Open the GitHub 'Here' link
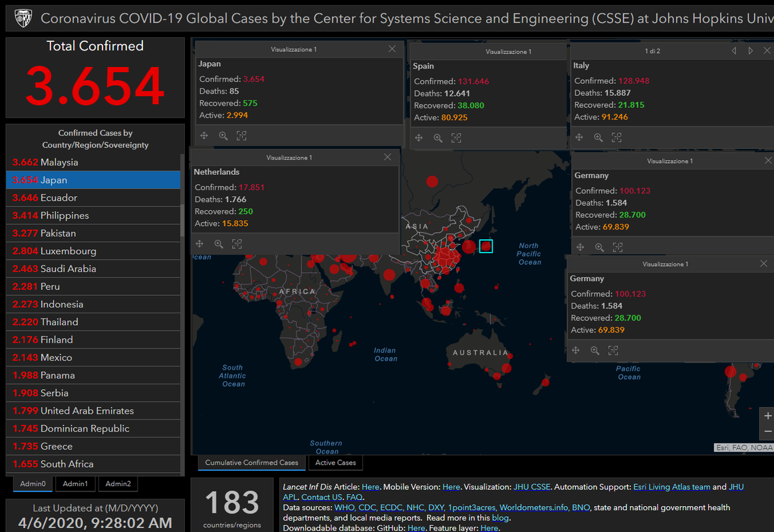Screen dimensions: 774x532 (416, 528)
